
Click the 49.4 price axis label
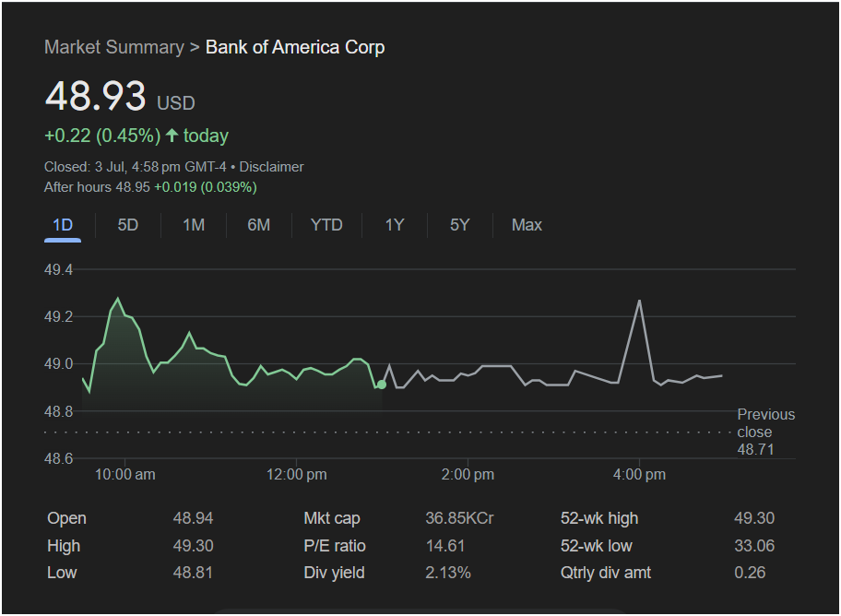tap(58, 269)
